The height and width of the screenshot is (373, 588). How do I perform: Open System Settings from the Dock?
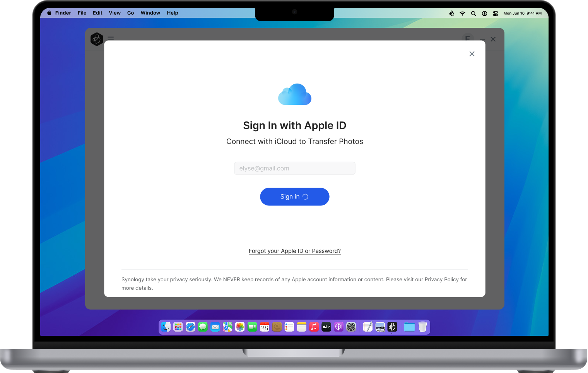(x=351, y=327)
